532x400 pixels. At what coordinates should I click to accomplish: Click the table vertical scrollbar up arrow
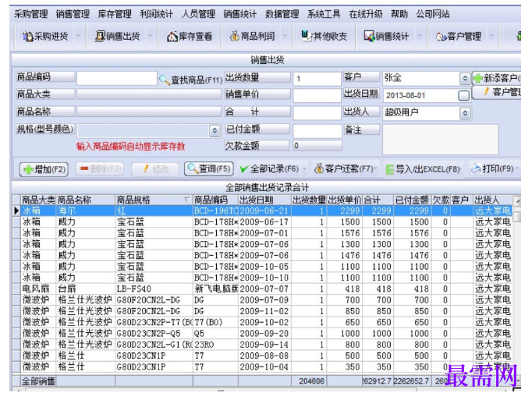pyautogui.click(x=516, y=201)
